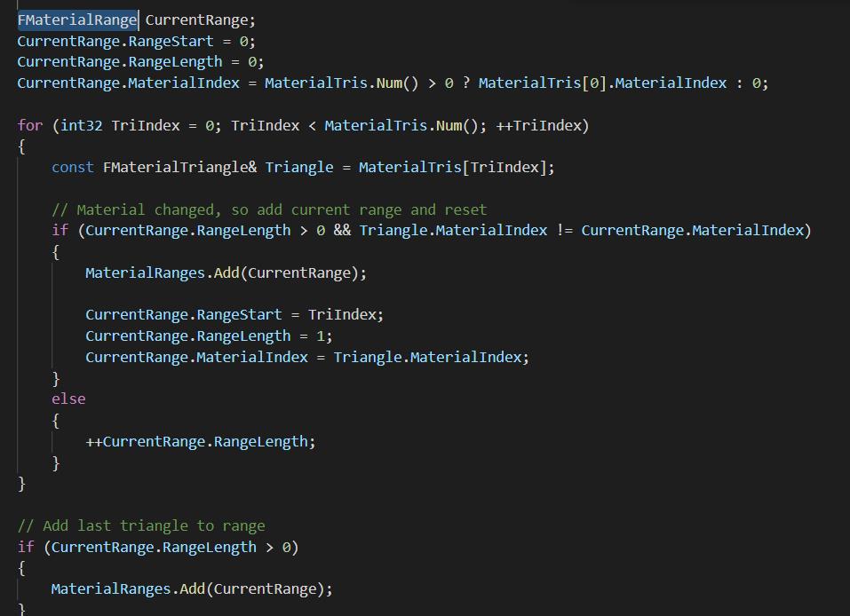Image resolution: width=850 pixels, height=616 pixels.
Task: Click 'CurrentRange.MaterialIndex)' ending the if condition
Action: (696, 231)
